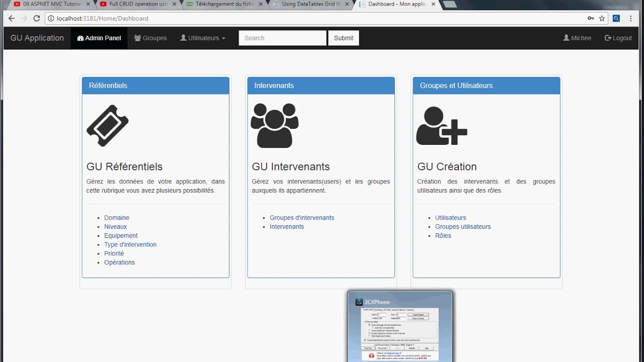Expand the Utilisateurs dropdown menu
This screenshot has width=644, height=362.
click(203, 38)
